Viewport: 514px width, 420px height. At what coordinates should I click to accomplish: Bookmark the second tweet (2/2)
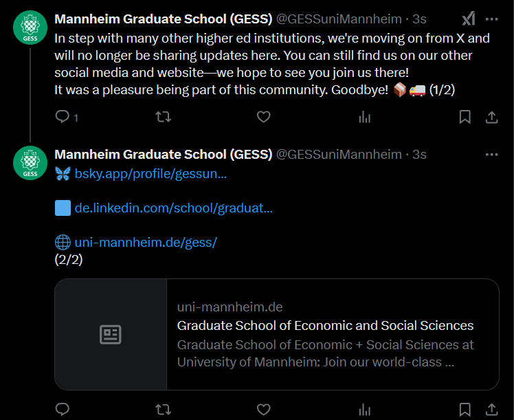[465, 410]
